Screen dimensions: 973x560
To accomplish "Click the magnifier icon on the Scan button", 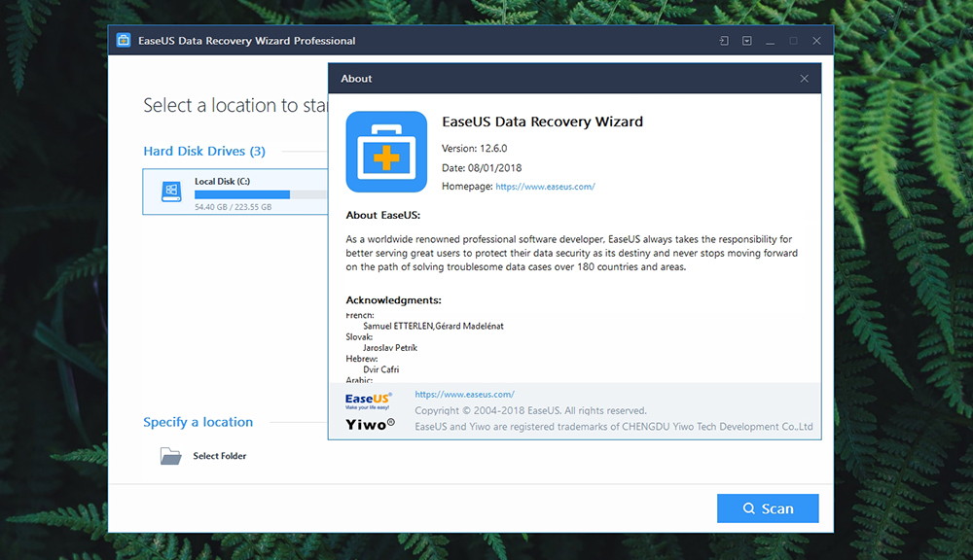I will [749, 508].
